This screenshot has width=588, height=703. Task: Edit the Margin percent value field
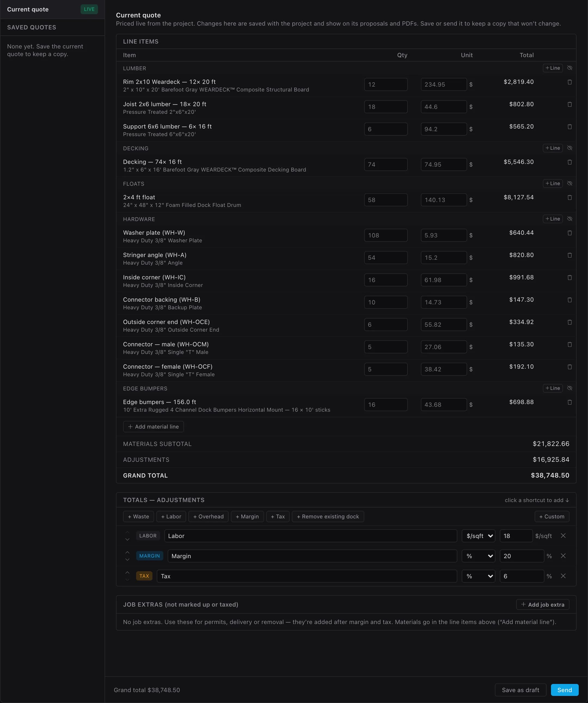[522, 556]
